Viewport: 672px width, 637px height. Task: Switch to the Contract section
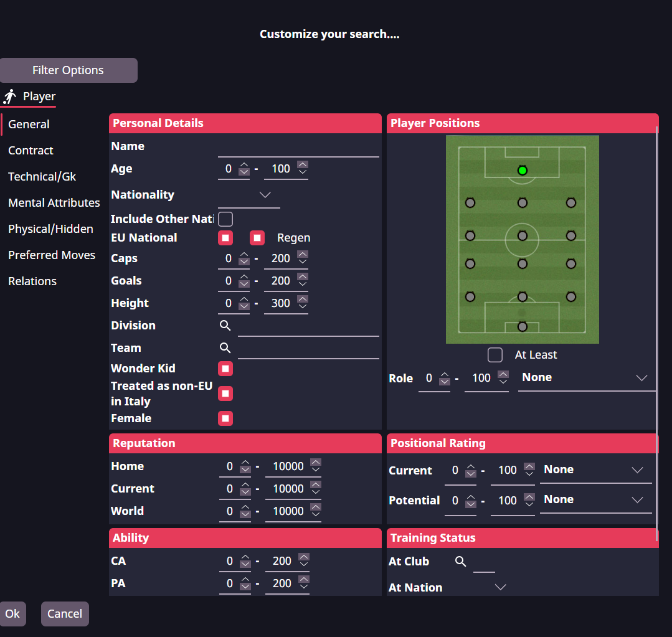(x=31, y=151)
